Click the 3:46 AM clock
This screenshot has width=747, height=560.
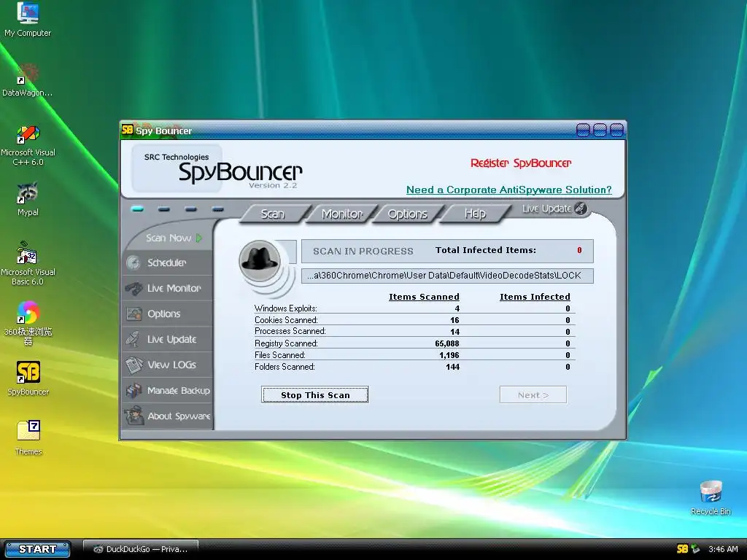tap(723, 549)
